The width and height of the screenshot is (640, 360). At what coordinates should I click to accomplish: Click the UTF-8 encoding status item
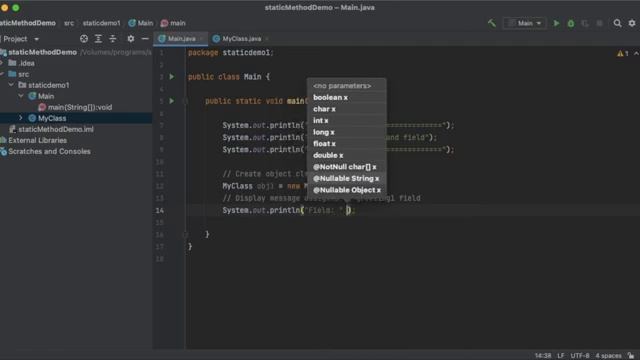(580, 356)
